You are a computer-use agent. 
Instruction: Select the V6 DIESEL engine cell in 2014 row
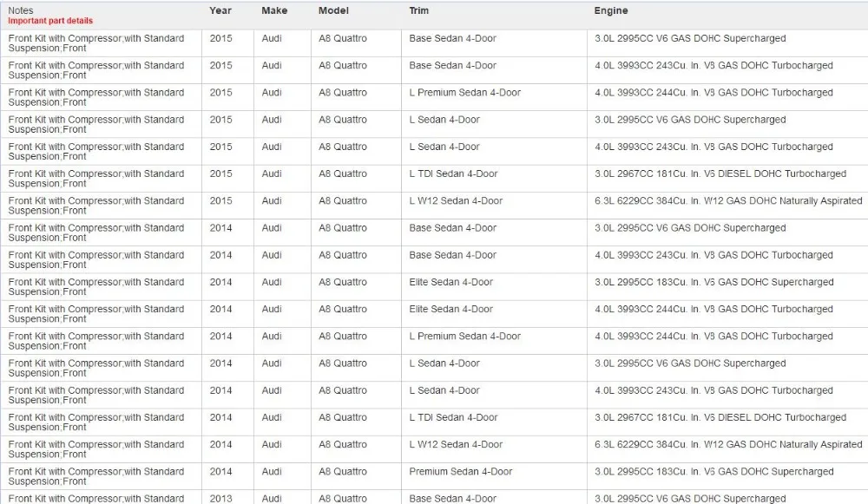coord(720,417)
